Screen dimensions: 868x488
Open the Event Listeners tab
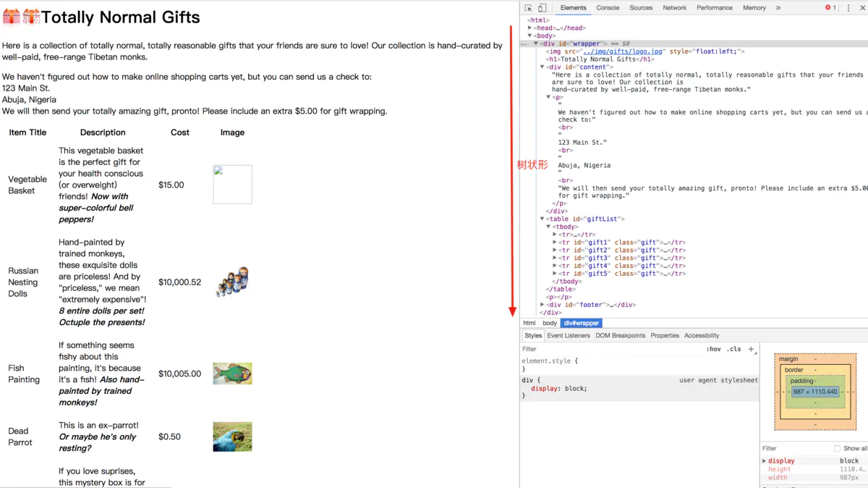[x=569, y=335]
